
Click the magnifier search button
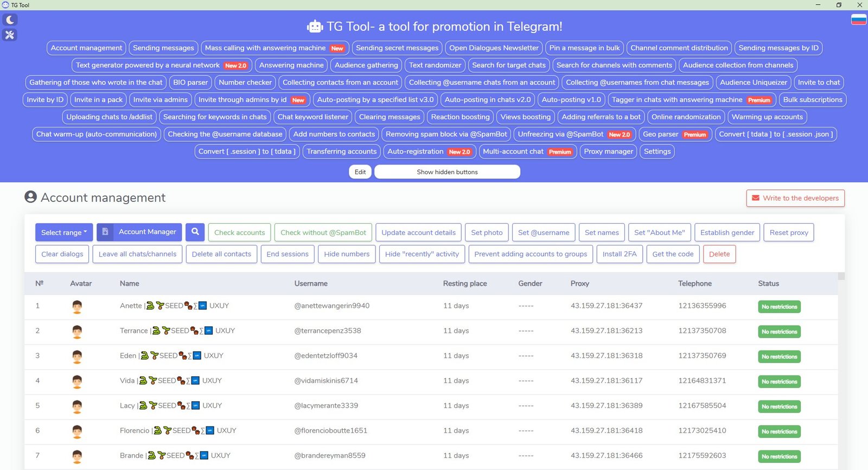pyautogui.click(x=195, y=232)
